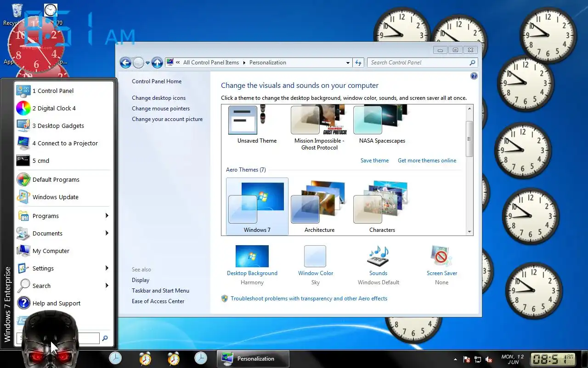
Task: Click the Start menu search magnifier
Action: point(105,339)
